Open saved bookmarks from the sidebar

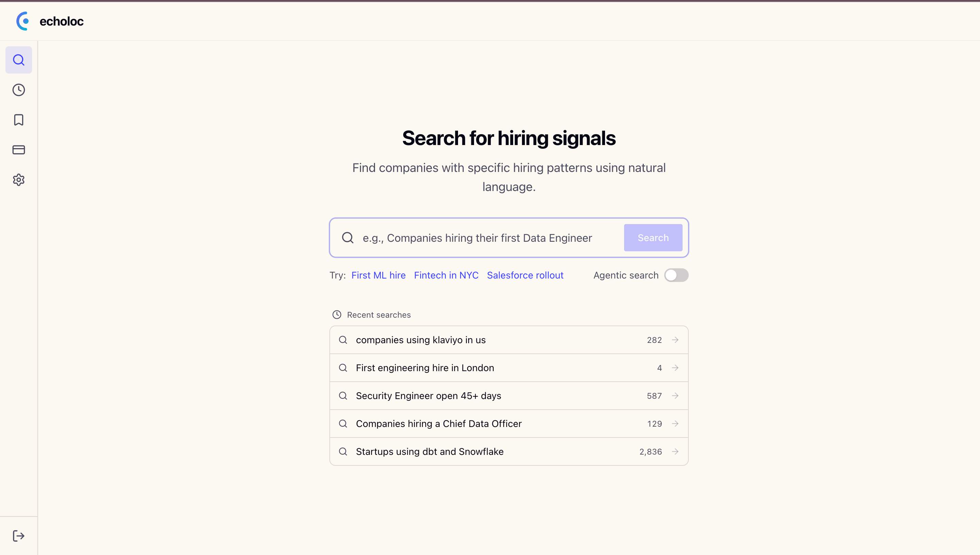click(18, 120)
